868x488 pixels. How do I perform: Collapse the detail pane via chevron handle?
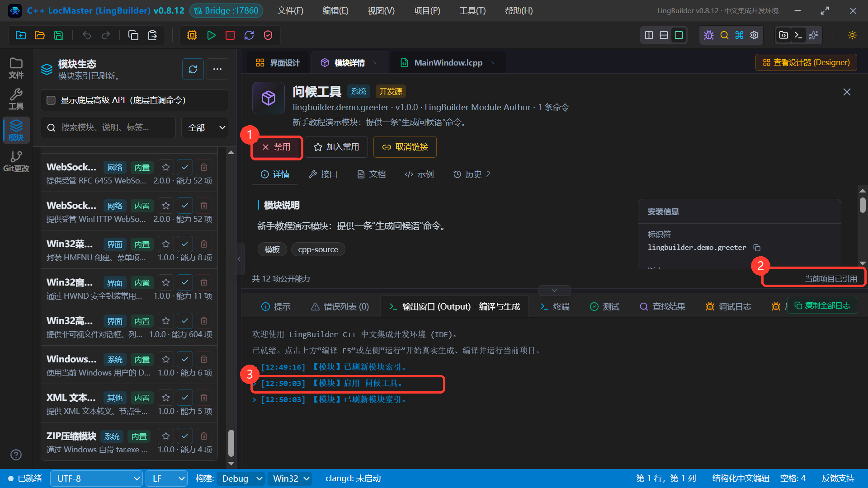coord(555,291)
